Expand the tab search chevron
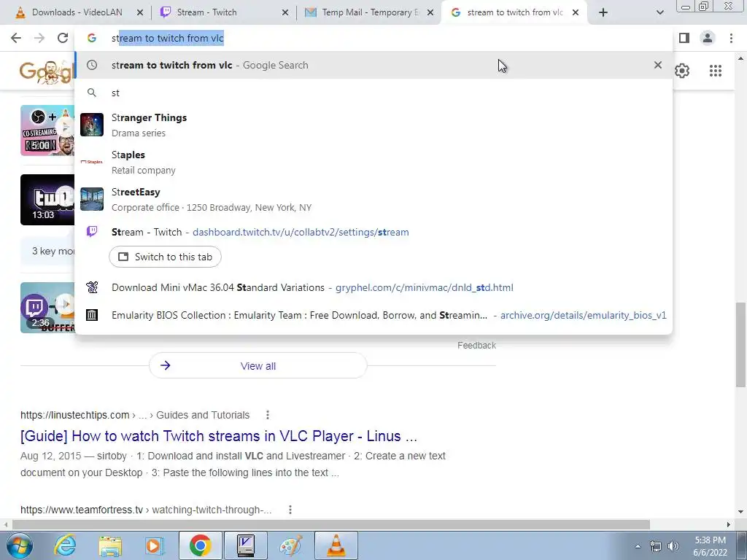This screenshot has width=747, height=560. click(x=659, y=12)
